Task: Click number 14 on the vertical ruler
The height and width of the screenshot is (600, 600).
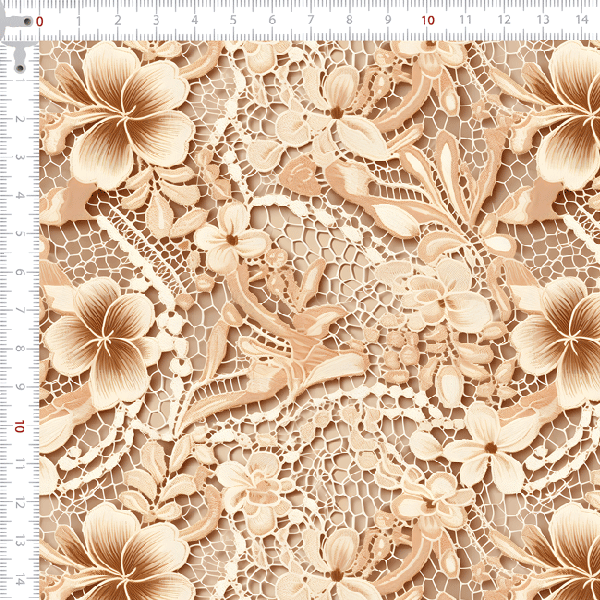Action: click(x=19, y=580)
